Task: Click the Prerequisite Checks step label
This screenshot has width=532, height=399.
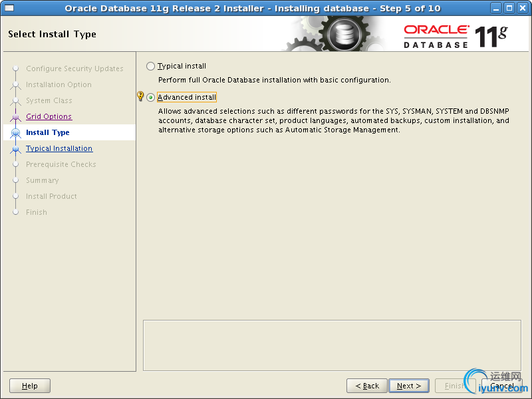Action: 61,164
